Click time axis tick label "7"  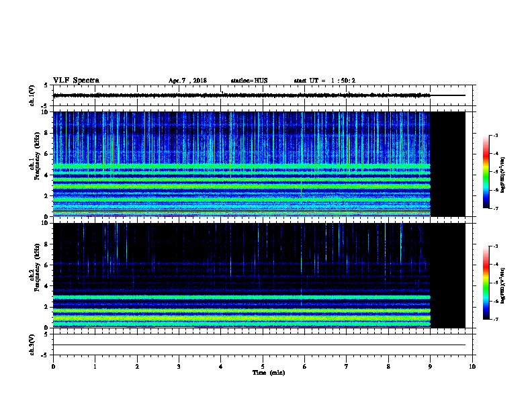(x=347, y=366)
